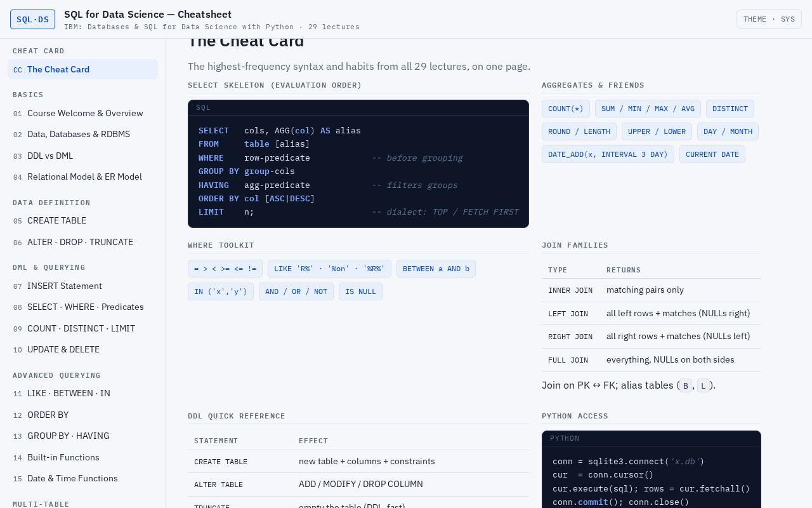Viewport: 812px width, 508px height.
Task: Open LIKE · BETWEEN · IN lecture
Action: click(x=82, y=393)
